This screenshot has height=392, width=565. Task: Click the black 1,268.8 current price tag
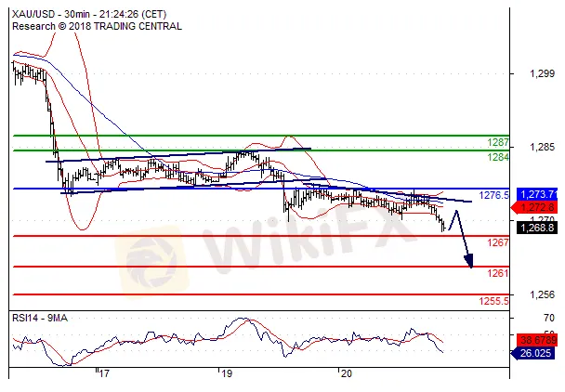(x=538, y=226)
